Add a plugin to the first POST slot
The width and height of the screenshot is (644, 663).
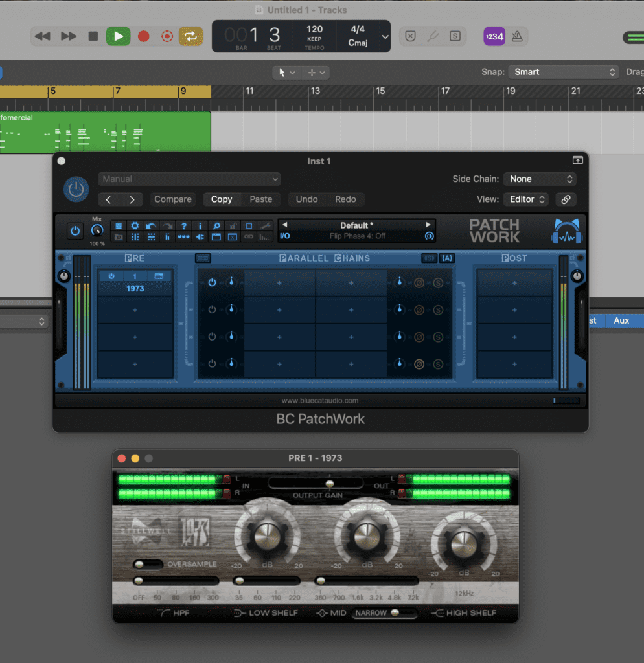coord(514,283)
